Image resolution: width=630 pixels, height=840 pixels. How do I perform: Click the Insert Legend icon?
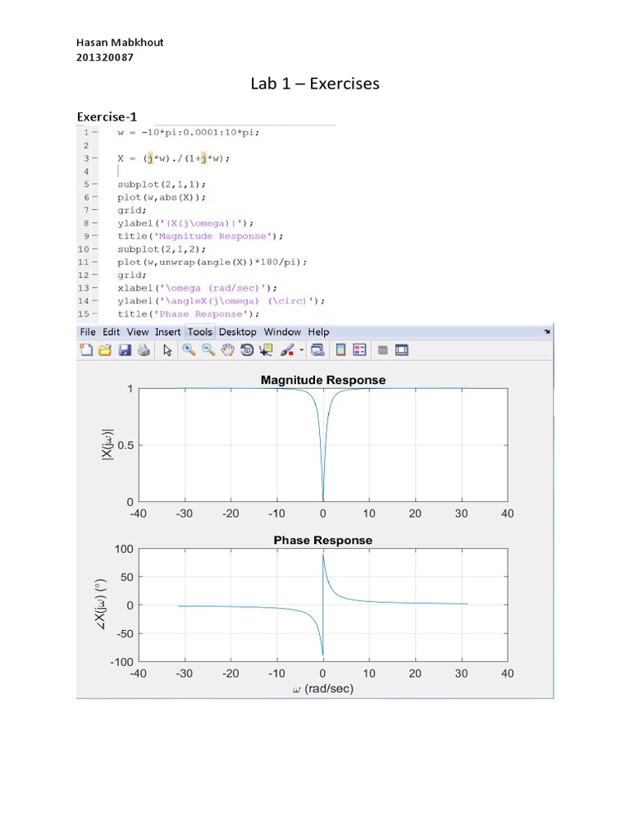pyautogui.click(x=359, y=349)
